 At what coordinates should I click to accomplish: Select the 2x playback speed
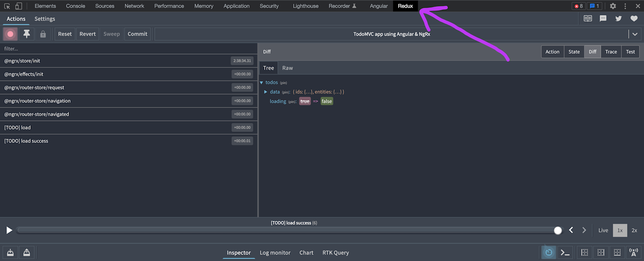(x=634, y=230)
